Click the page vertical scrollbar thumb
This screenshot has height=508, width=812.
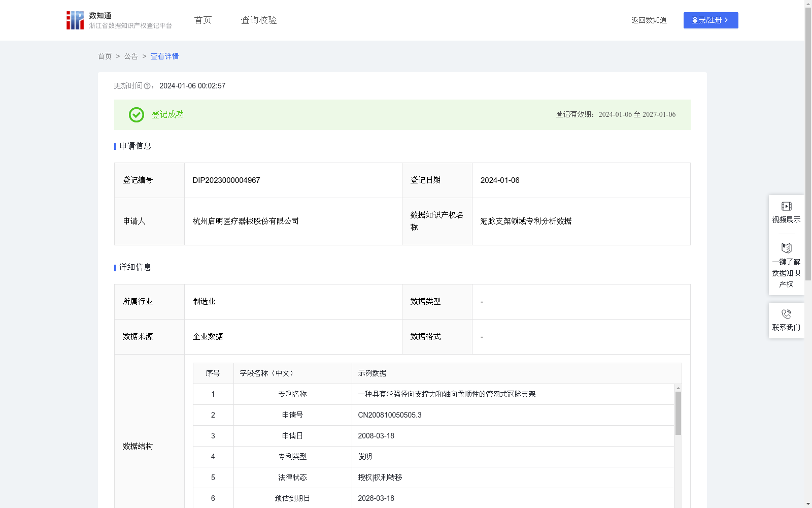pos(808,144)
